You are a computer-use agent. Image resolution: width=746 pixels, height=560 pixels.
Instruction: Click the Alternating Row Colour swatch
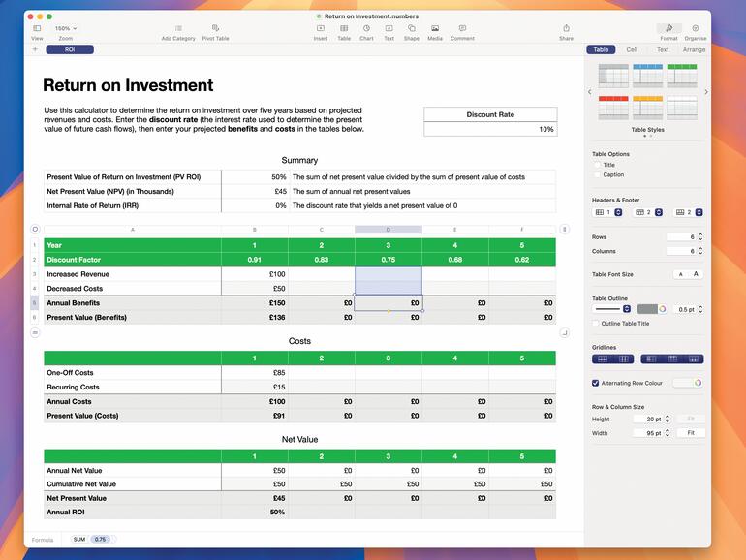pos(683,383)
